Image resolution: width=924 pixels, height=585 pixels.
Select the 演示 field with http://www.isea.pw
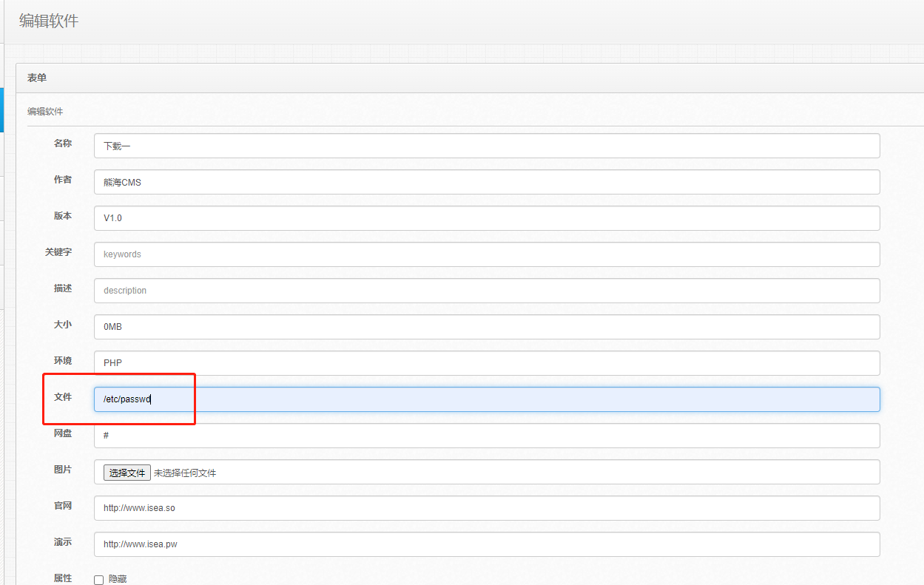pyautogui.click(x=487, y=544)
